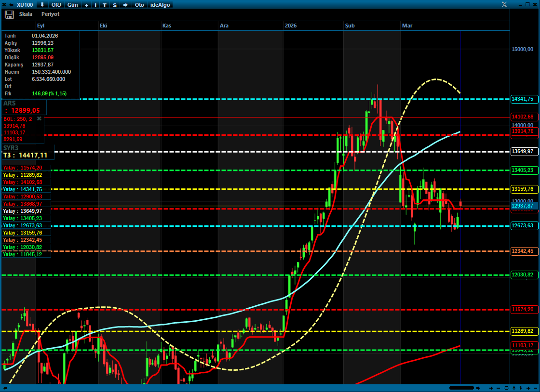Click the 13159,76 price axis label

click(x=524, y=189)
